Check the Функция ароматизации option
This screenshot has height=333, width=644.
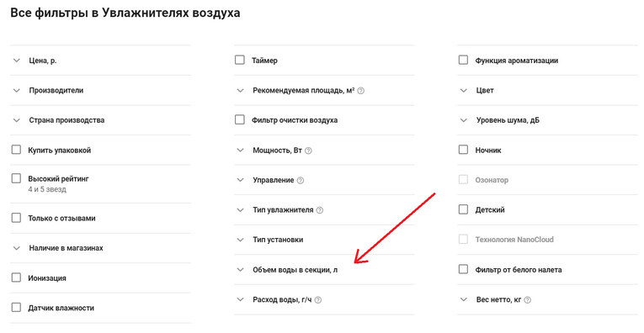[463, 61]
